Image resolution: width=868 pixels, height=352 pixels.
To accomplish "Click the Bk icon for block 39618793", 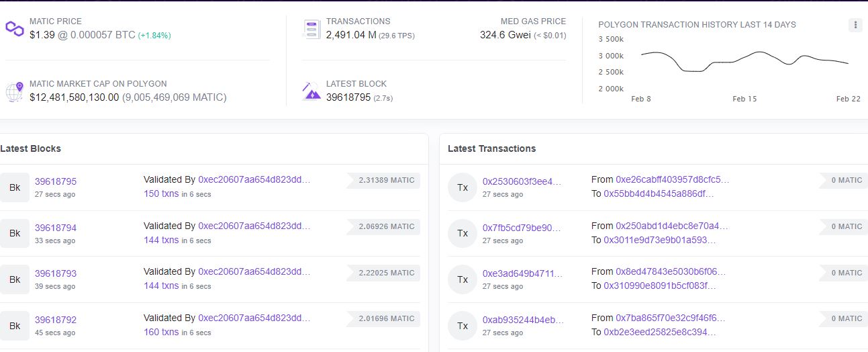I will [x=15, y=279].
